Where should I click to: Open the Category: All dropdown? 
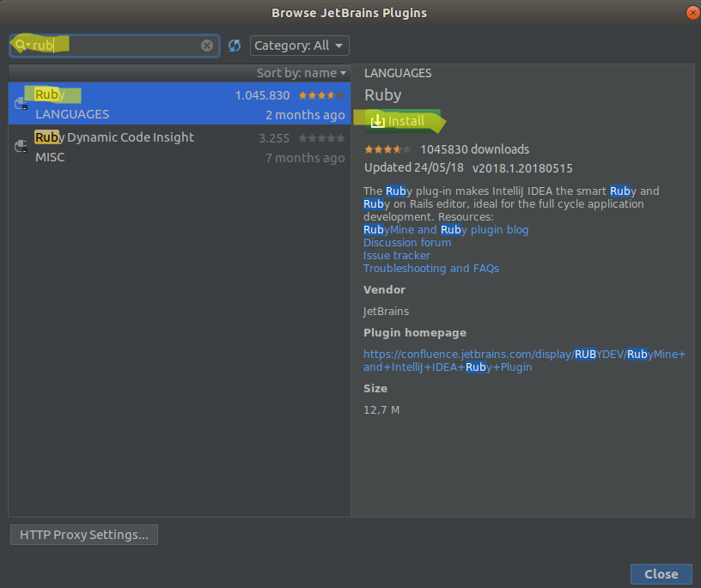(299, 45)
